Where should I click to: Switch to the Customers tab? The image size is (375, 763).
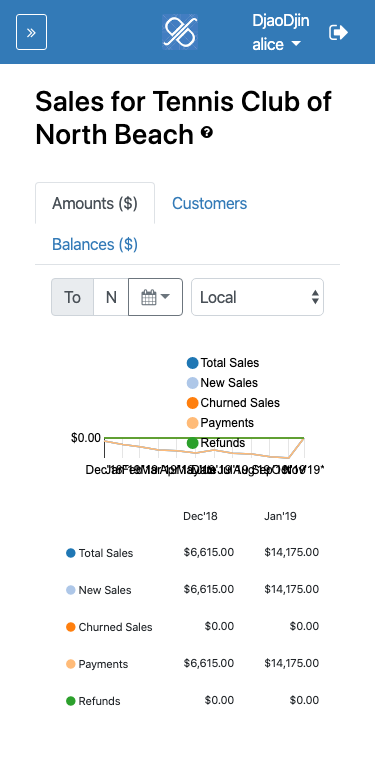(x=210, y=203)
